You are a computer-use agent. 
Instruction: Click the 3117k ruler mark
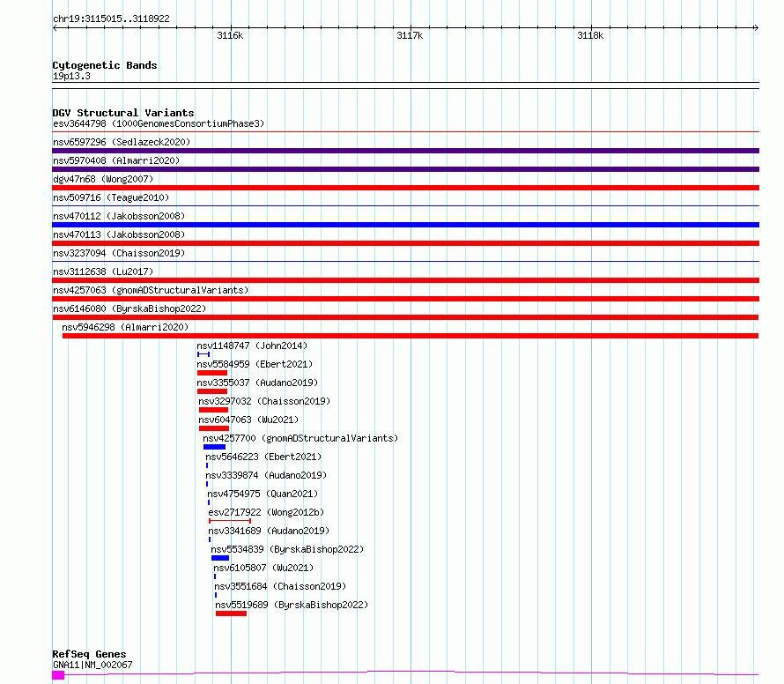(x=410, y=35)
